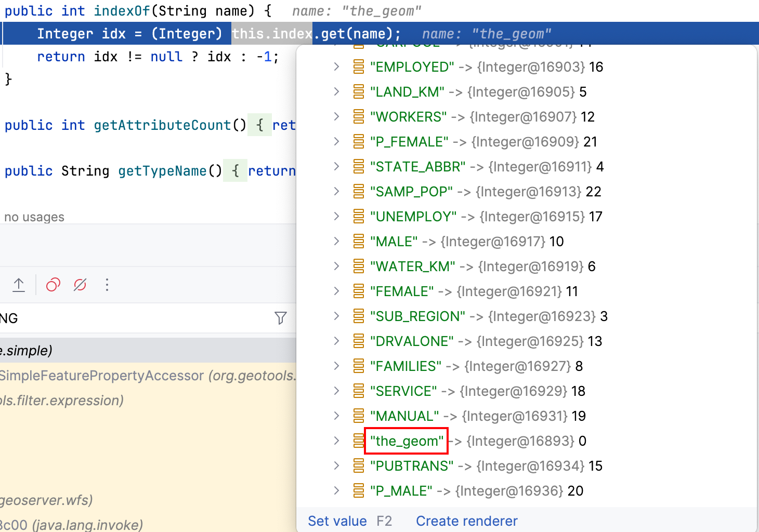Select the "FEMALE" entry row text

pyautogui.click(x=474, y=291)
